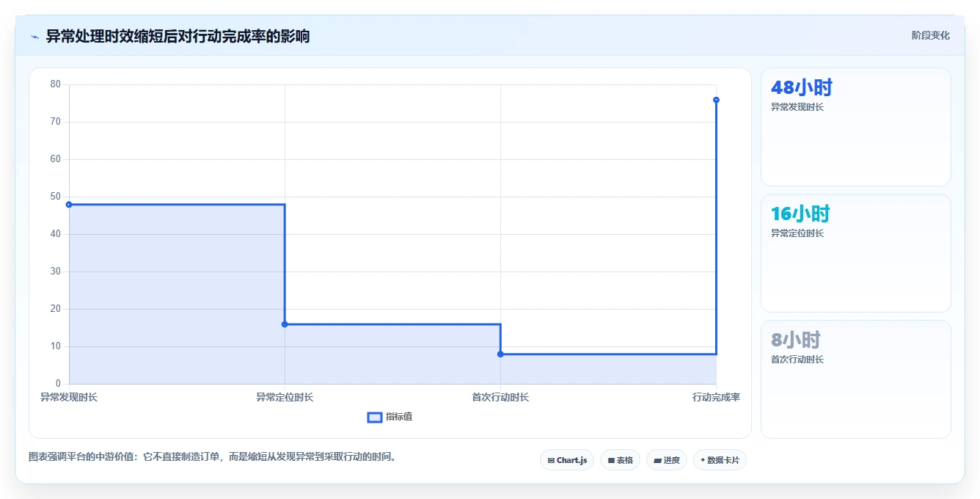
Task: Click the data point at 行动完成率
Action: [716, 100]
